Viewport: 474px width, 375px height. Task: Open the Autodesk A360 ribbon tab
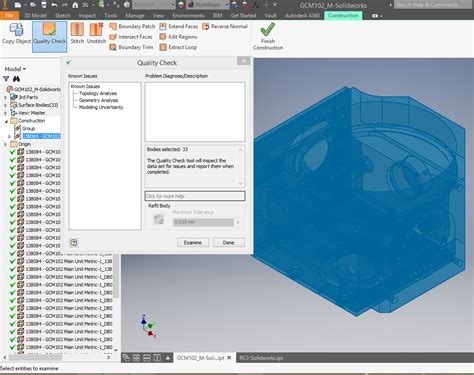[302, 15]
